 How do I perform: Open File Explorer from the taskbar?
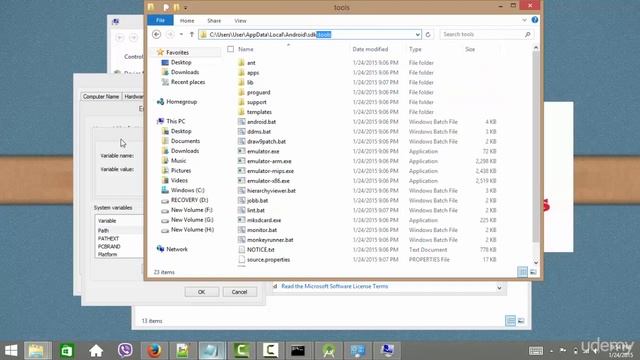click(x=37, y=351)
